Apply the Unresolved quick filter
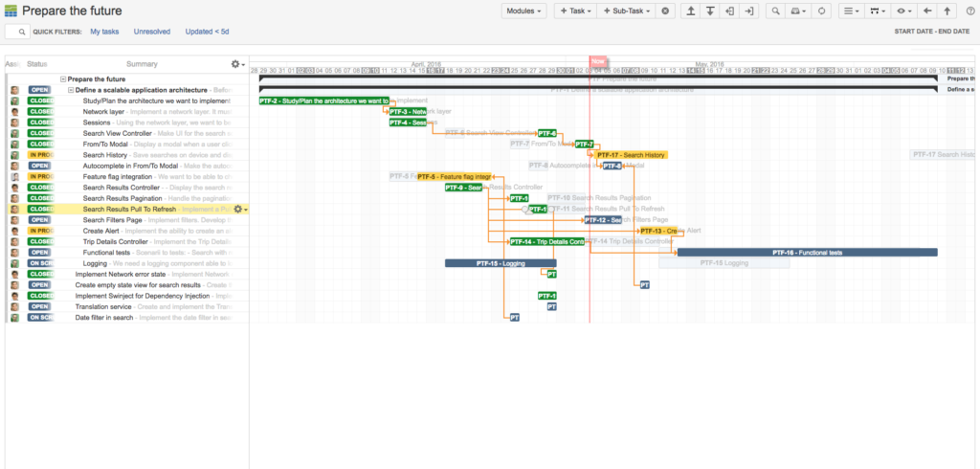 click(x=152, y=32)
